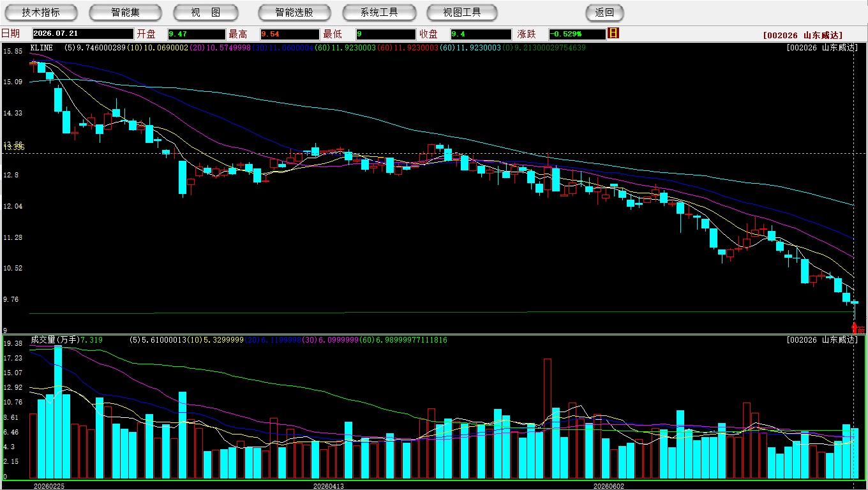Click price axis label 12.04

click(13, 207)
